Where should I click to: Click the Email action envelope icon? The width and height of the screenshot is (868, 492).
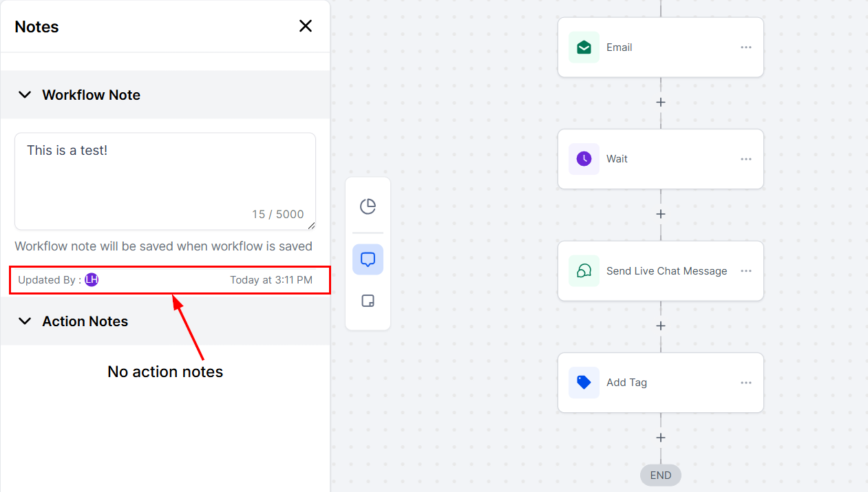point(584,47)
